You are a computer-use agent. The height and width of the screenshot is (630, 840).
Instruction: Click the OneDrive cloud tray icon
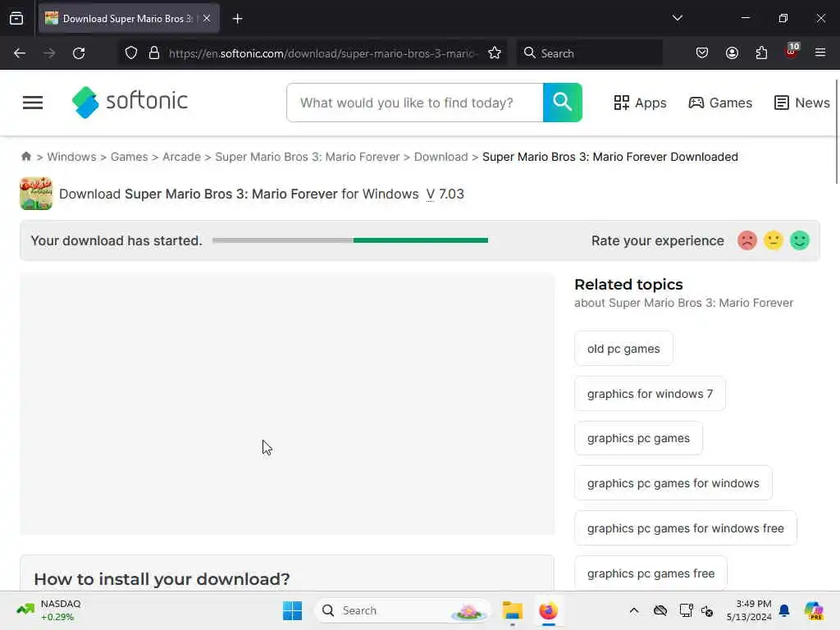tap(660, 610)
